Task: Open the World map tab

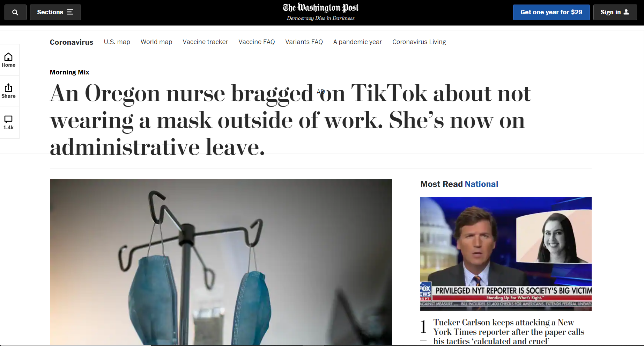Action: point(156,42)
